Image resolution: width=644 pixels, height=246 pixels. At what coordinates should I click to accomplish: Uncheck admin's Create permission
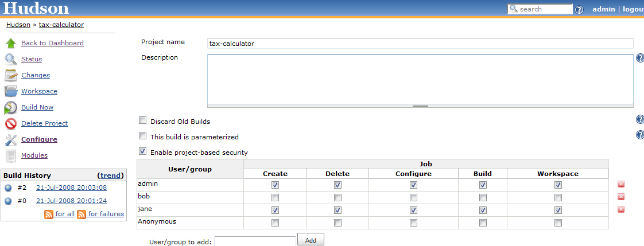click(x=275, y=185)
